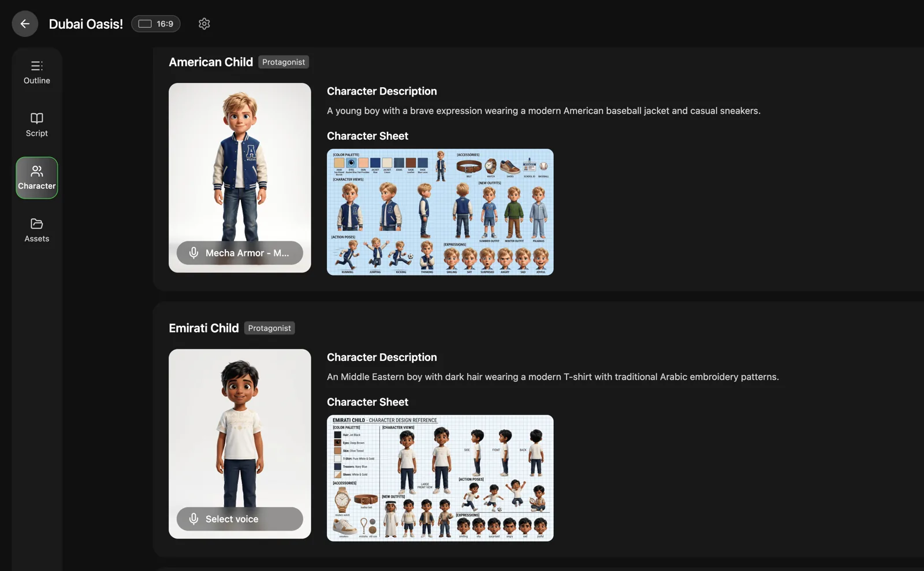Change the 16:9 aspect ratio
This screenshot has width=924, height=571.
point(156,24)
